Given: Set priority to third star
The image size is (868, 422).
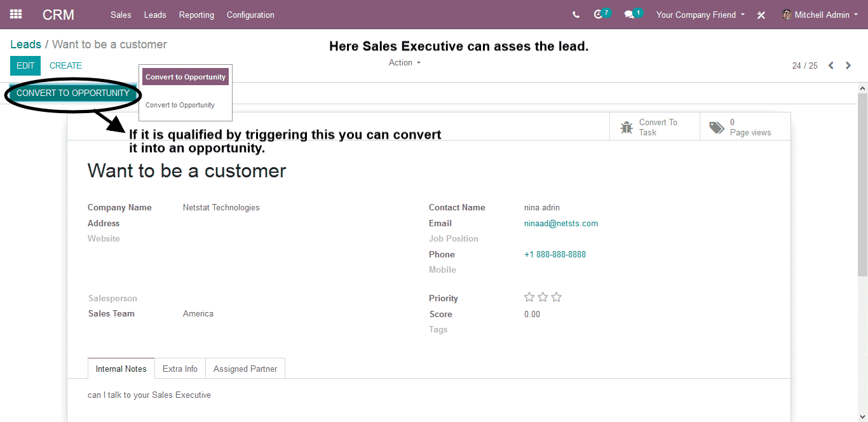Looking at the screenshot, I should [557, 297].
